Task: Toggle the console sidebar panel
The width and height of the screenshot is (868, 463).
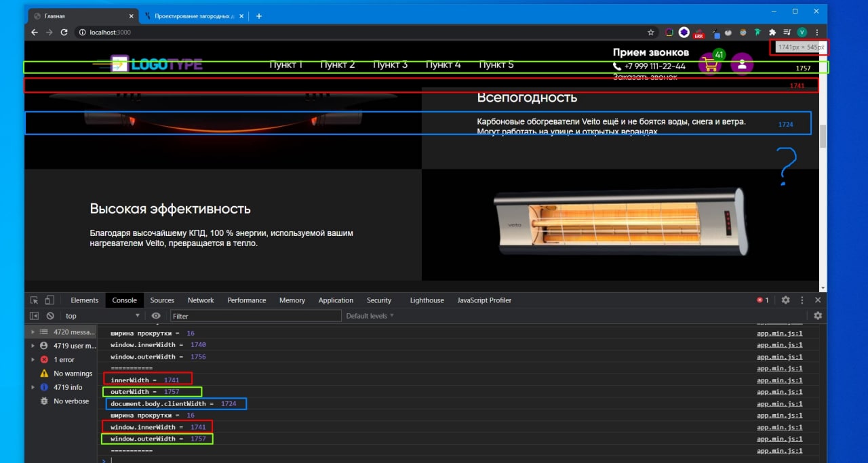Action: [34, 316]
